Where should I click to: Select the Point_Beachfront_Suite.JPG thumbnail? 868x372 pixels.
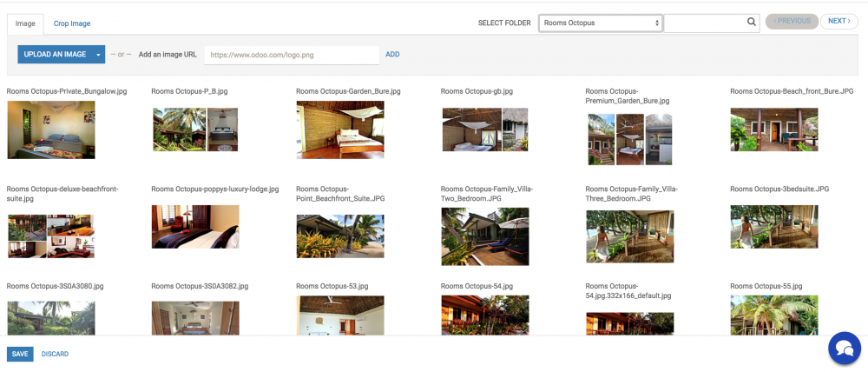coord(340,236)
